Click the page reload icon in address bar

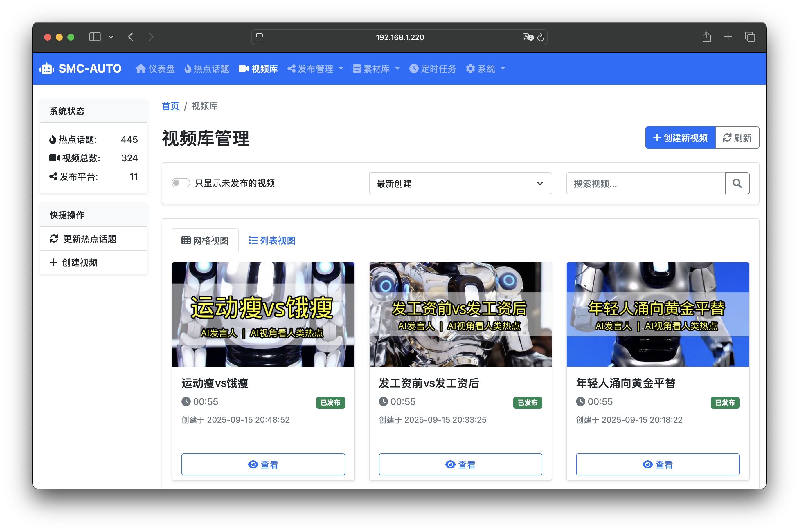point(541,37)
